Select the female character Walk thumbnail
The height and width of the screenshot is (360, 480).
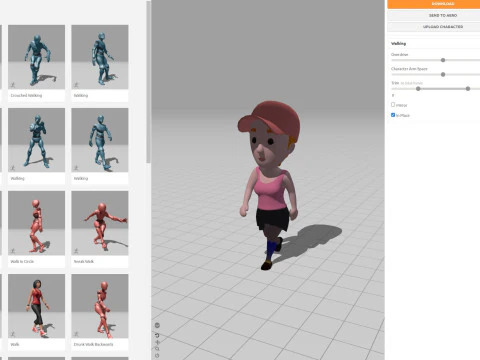click(36, 306)
